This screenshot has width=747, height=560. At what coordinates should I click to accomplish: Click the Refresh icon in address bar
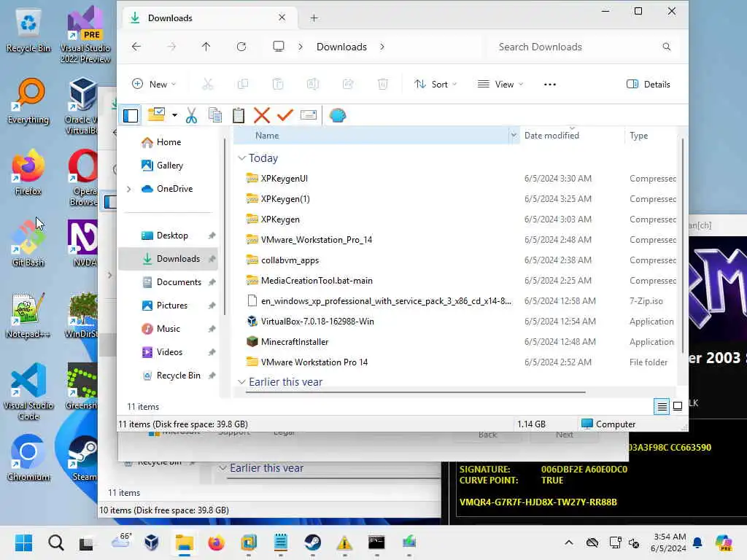[x=241, y=47]
